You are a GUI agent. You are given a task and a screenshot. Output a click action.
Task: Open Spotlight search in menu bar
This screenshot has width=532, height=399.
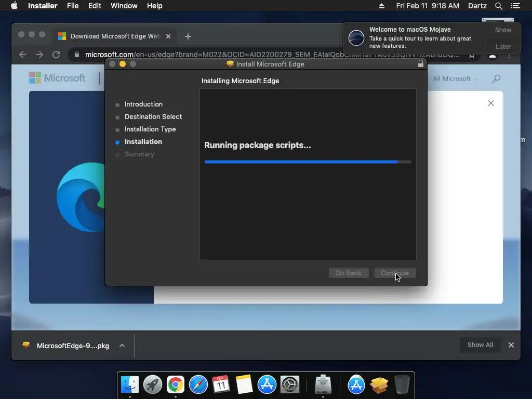pos(498,6)
